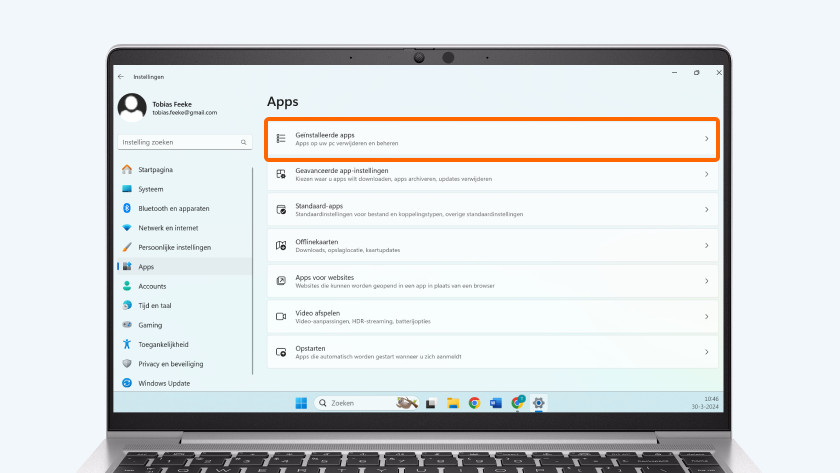Open Windows Update in the sidebar

(x=163, y=383)
